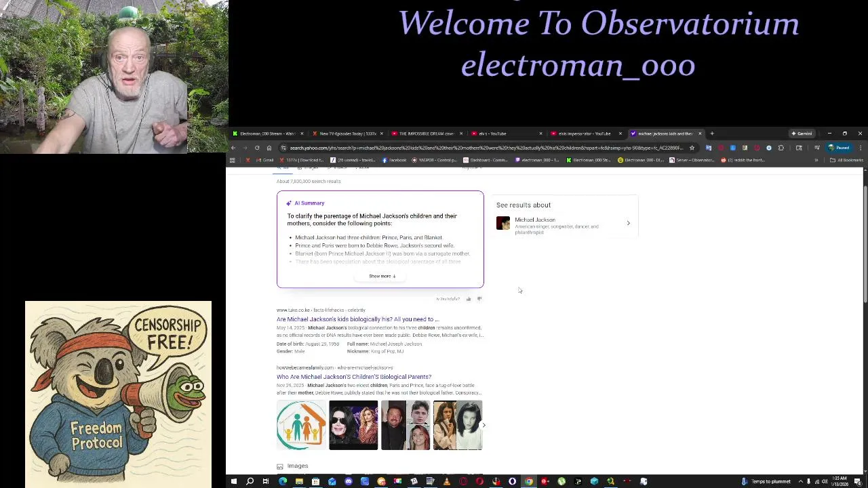The width and height of the screenshot is (868, 488).
Task: Open Discord from taskbar
Action: 349,482
